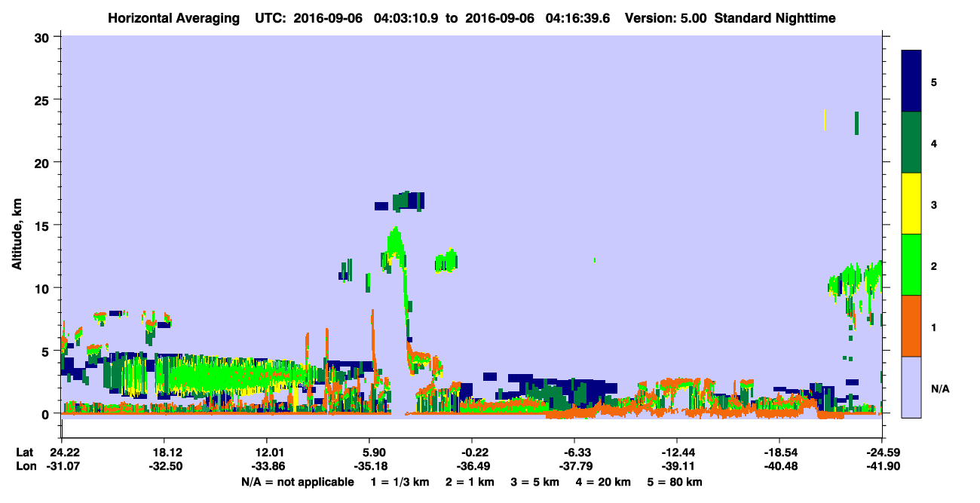
Task: Click the y-axis tick label '30'
Action: [44, 37]
